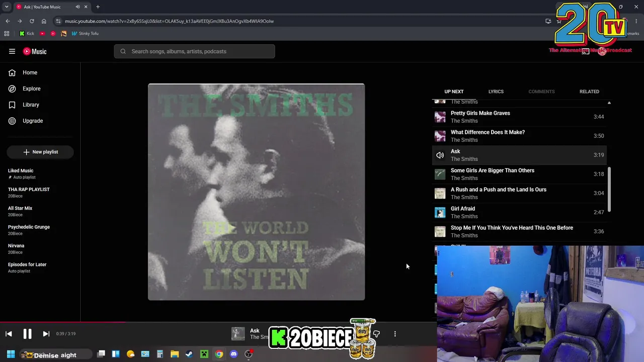The height and width of the screenshot is (362, 644).
Task: Switch to the LYRICS tab
Action: pyautogui.click(x=496, y=92)
